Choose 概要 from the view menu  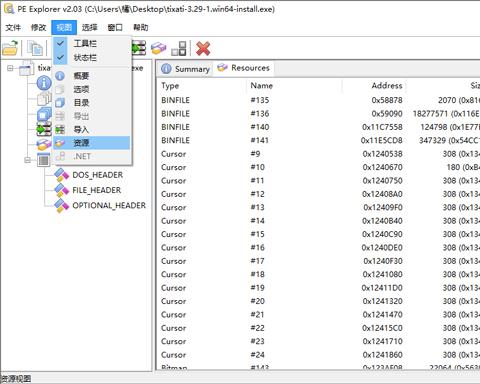pos(91,76)
